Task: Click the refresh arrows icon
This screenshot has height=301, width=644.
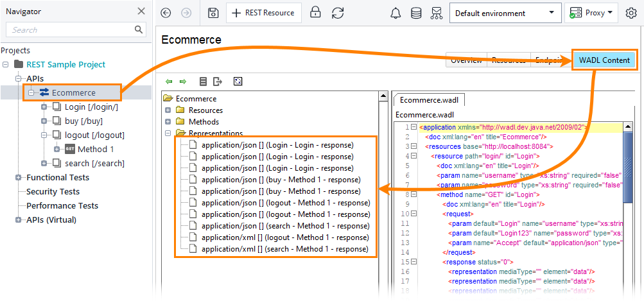Action: [338, 13]
